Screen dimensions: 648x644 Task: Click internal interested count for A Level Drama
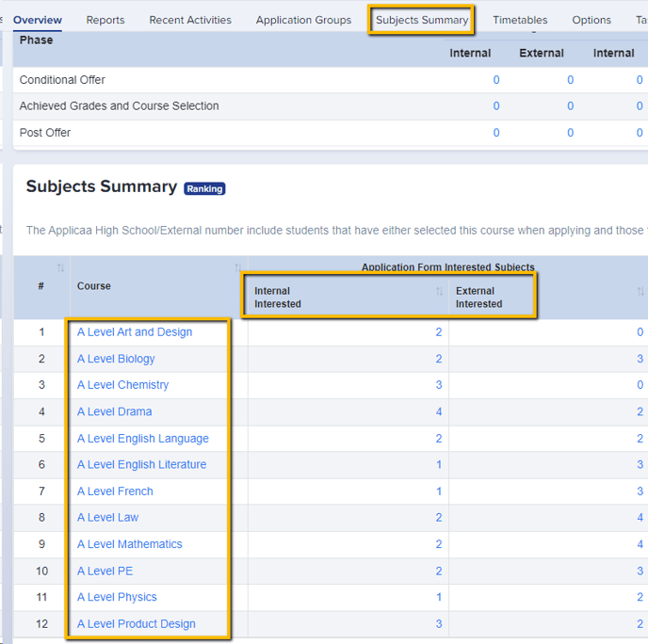439,411
